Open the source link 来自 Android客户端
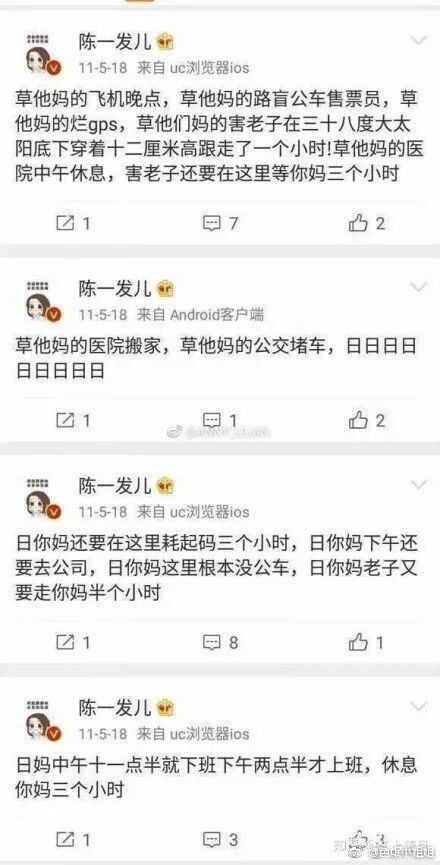Viewport: 440px width, 865px height. point(201,314)
